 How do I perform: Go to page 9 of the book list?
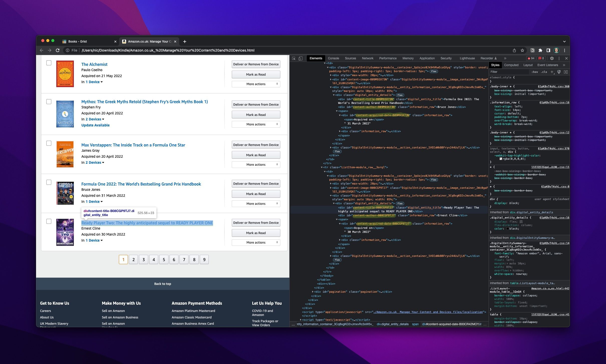click(204, 260)
